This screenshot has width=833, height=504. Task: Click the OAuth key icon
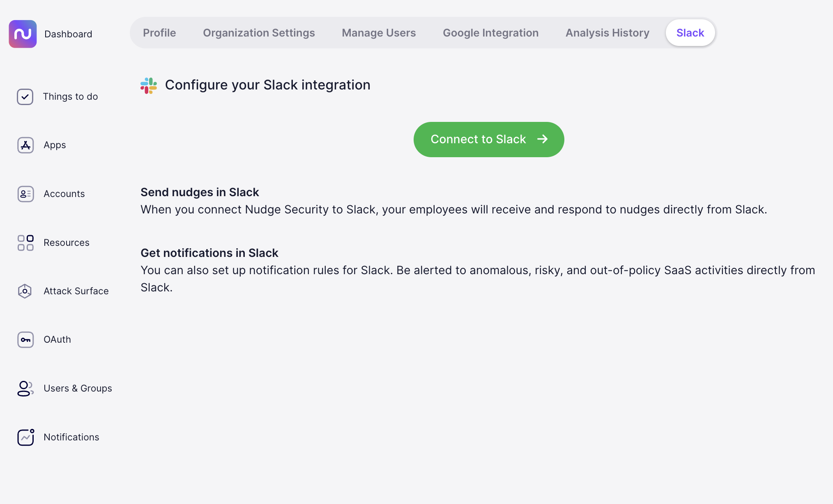point(25,340)
